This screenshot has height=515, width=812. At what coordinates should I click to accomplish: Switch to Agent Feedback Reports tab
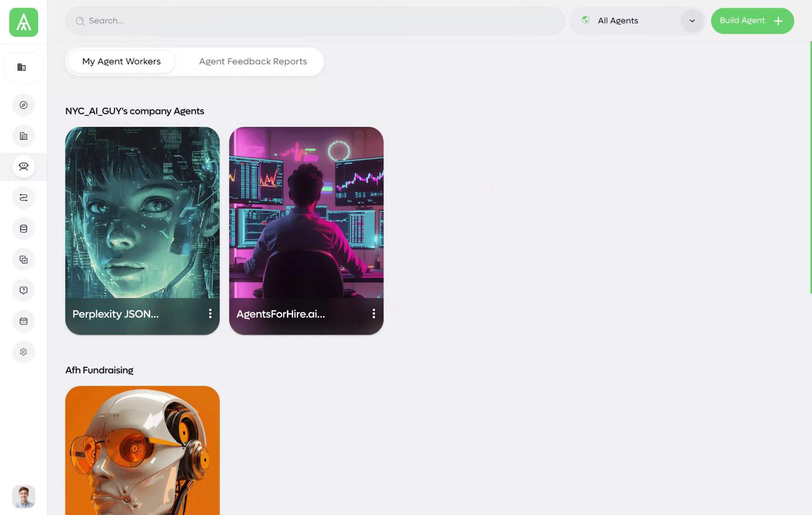(x=253, y=62)
